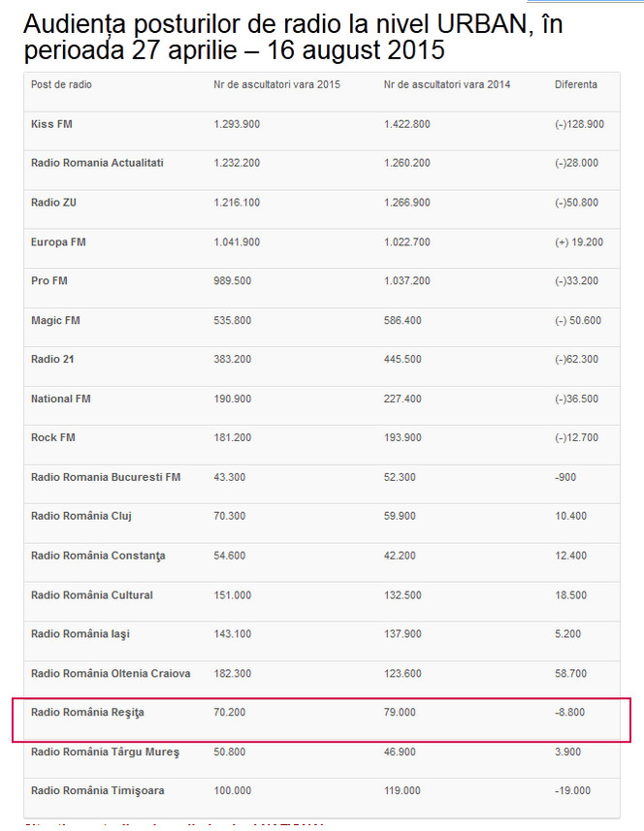Select Radio ZU in the table
Screen dimensions: 644x831
tap(54, 203)
